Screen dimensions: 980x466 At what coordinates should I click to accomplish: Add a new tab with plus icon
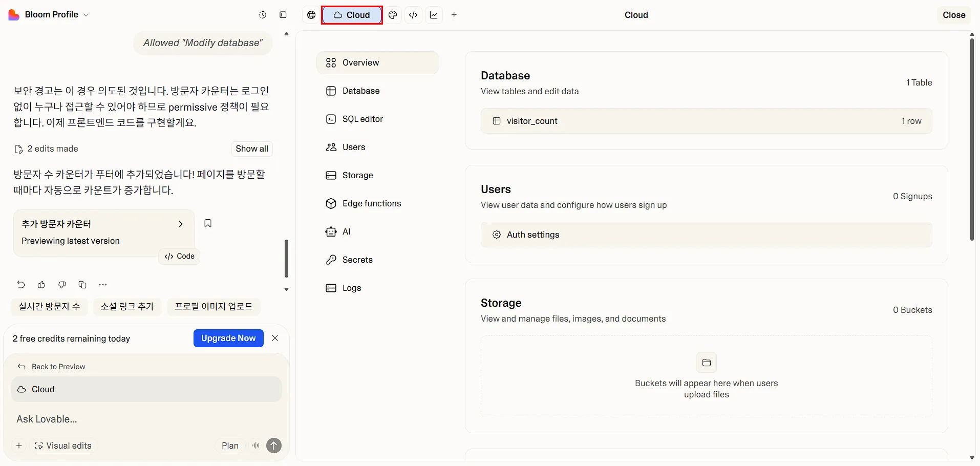click(454, 15)
